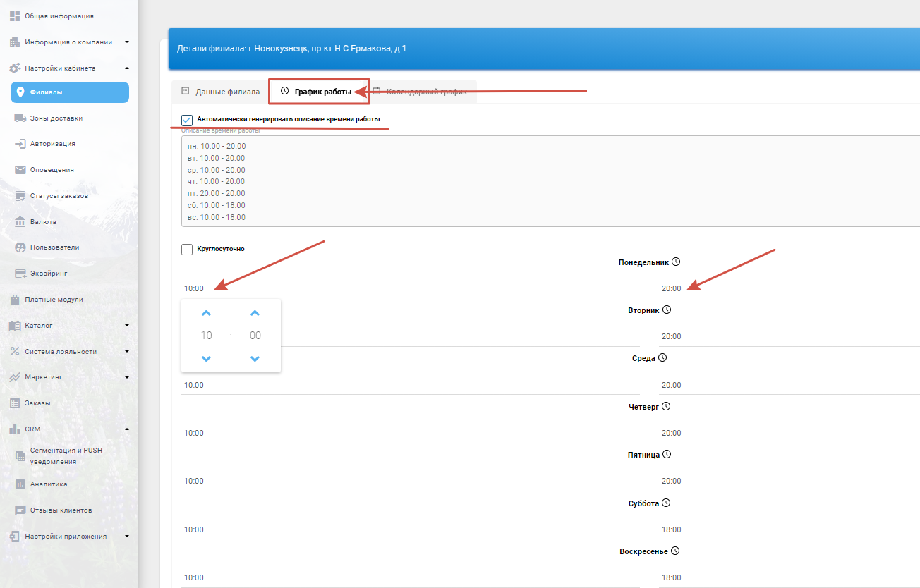Collapse the Настройки кабинета section
This screenshot has height=588, width=920.
[126, 68]
